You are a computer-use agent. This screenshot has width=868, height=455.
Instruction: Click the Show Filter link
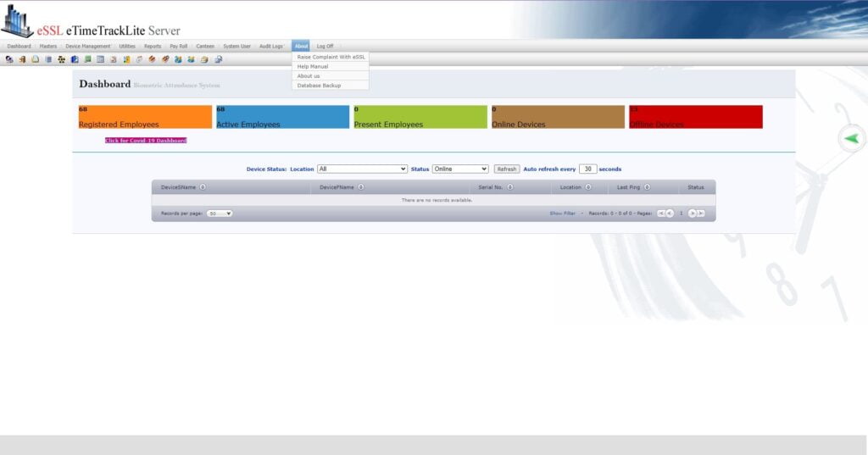[x=563, y=214]
